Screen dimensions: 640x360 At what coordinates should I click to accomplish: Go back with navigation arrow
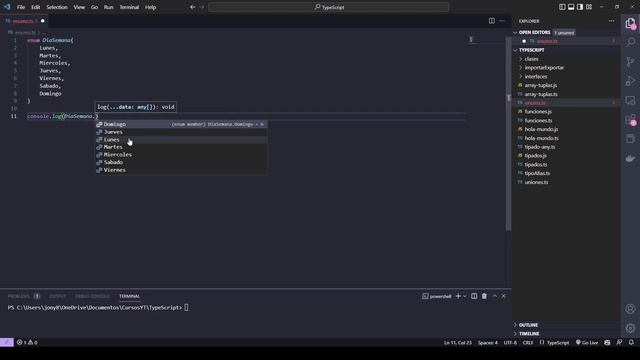pos(193,7)
